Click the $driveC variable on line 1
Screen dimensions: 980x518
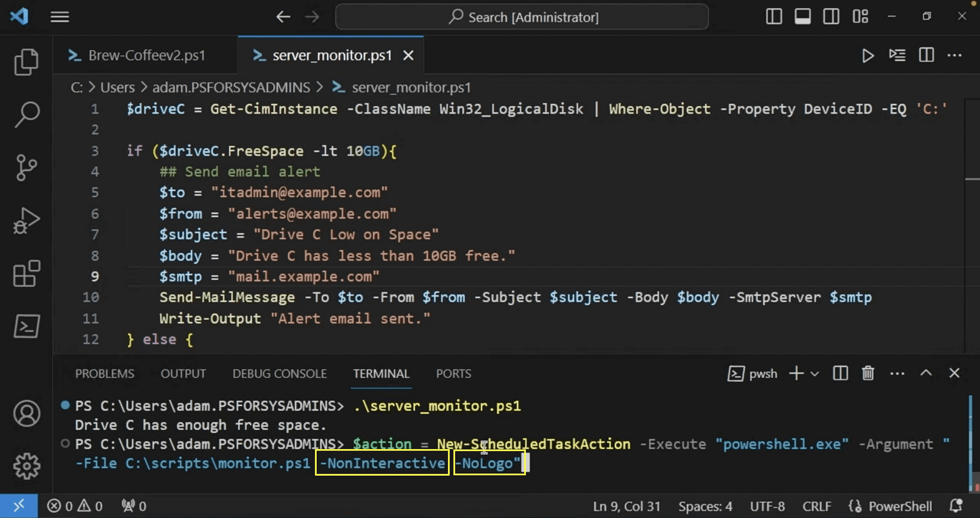[156, 109]
